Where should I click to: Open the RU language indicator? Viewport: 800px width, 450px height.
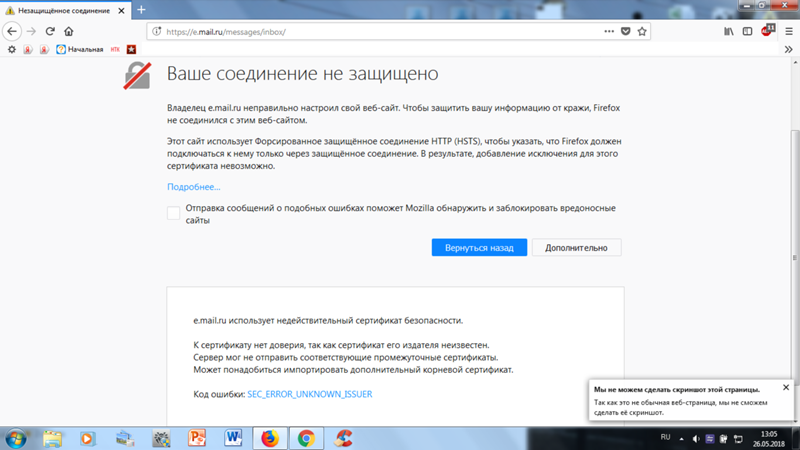(x=665, y=437)
